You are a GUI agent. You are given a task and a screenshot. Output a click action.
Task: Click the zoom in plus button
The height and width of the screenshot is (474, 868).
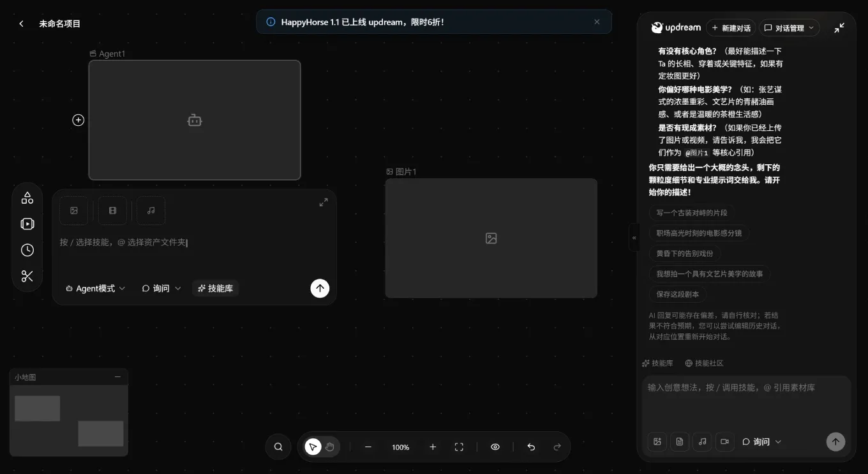tap(433, 447)
